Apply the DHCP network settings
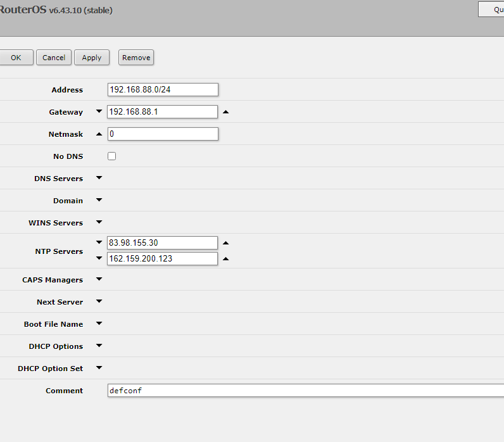 point(92,58)
